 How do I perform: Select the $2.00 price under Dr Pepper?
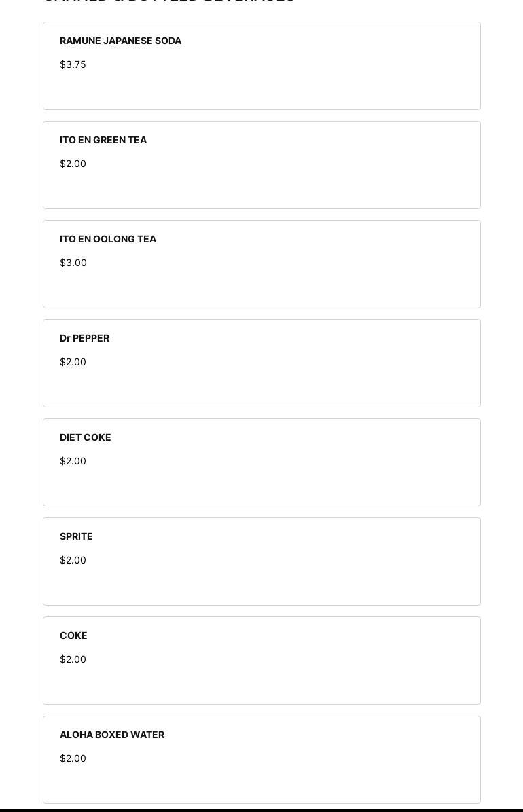73,362
